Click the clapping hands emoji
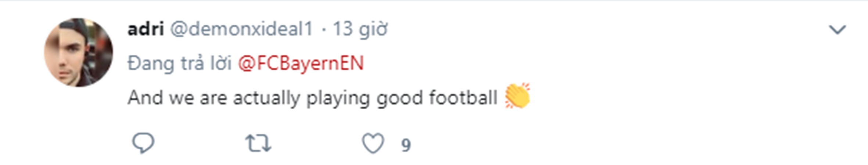Screen dimensions: 868x165 click(x=518, y=96)
